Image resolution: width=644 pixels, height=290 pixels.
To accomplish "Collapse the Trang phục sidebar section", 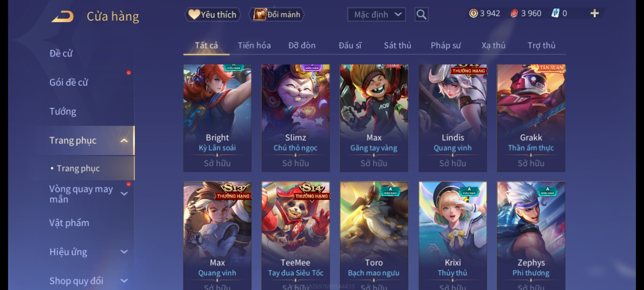I will (124, 140).
